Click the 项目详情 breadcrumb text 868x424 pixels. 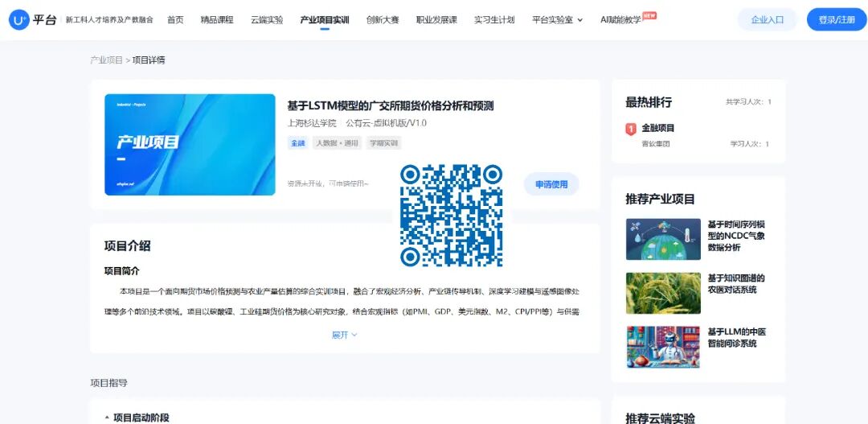click(x=149, y=60)
